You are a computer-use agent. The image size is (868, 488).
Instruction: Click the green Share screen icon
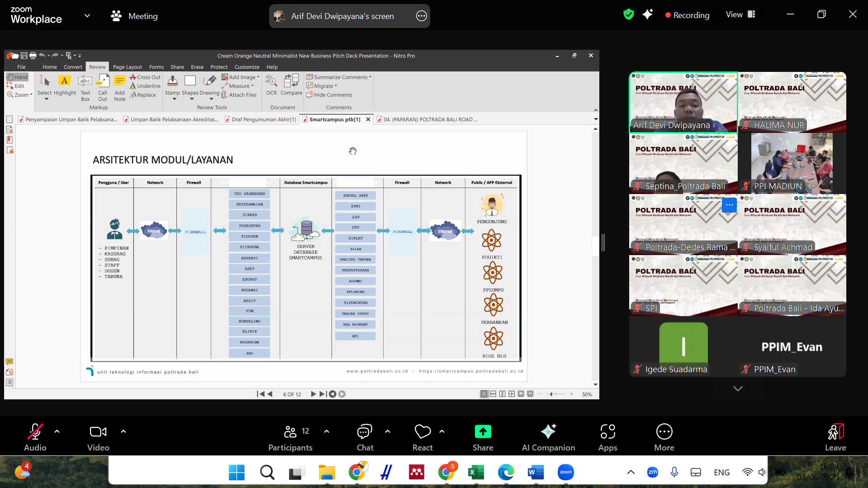click(483, 432)
